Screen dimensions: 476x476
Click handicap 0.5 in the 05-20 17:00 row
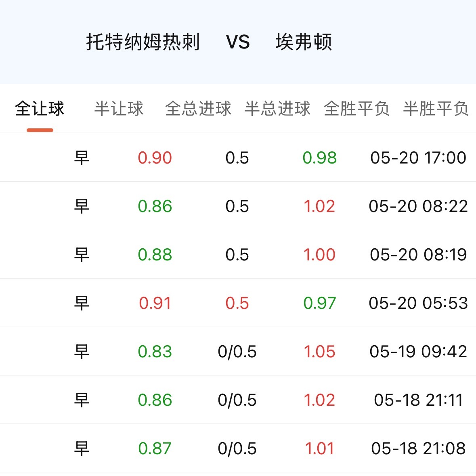[237, 158]
